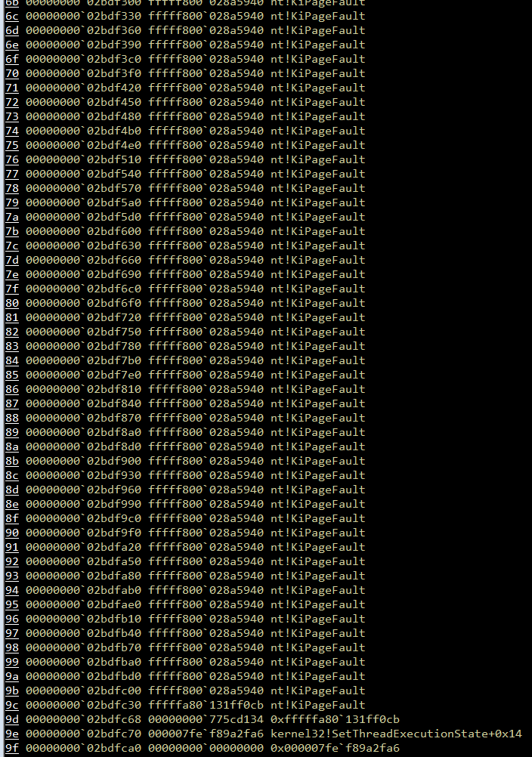The height and width of the screenshot is (757, 532).
Task: Select the last frame 9f link
Action: click(12, 748)
